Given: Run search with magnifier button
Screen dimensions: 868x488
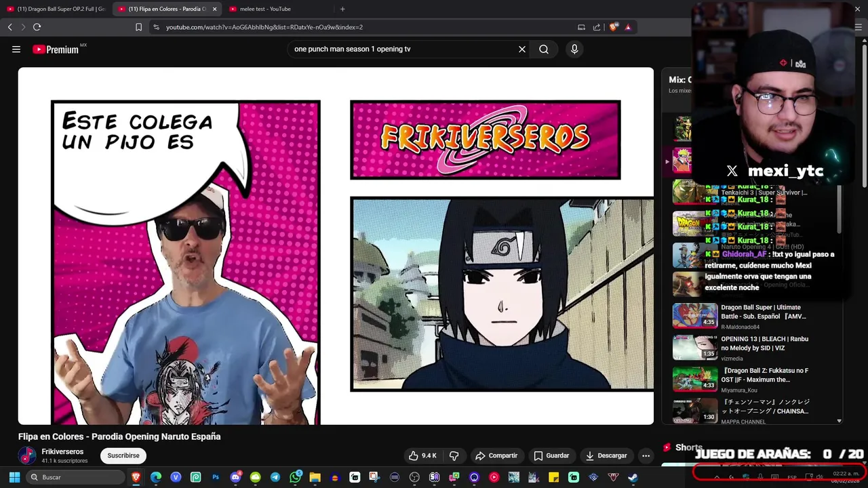Looking at the screenshot, I should 544,49.
